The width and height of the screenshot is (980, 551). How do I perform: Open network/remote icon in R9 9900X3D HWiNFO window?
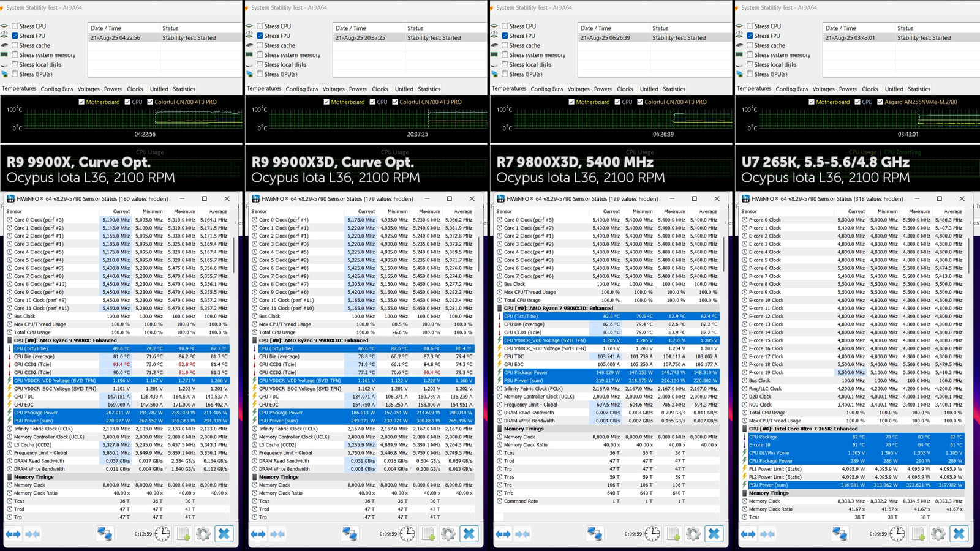(350, 534)
